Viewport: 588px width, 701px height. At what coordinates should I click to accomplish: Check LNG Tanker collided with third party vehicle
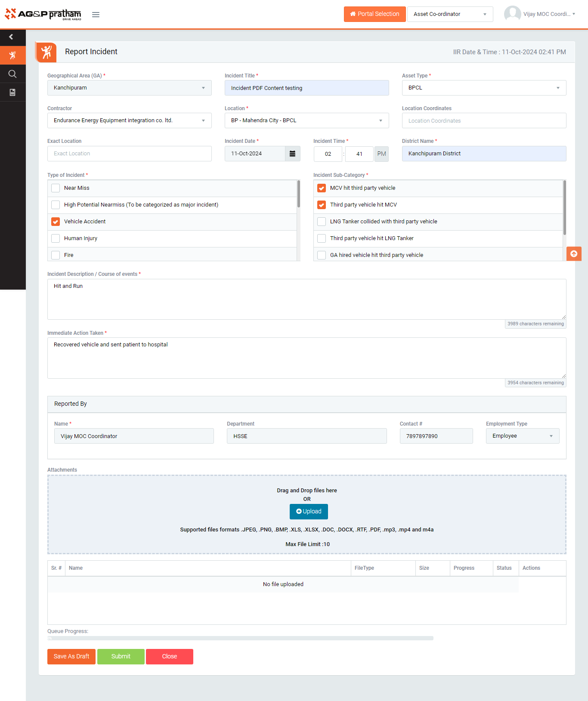[322, 222]
